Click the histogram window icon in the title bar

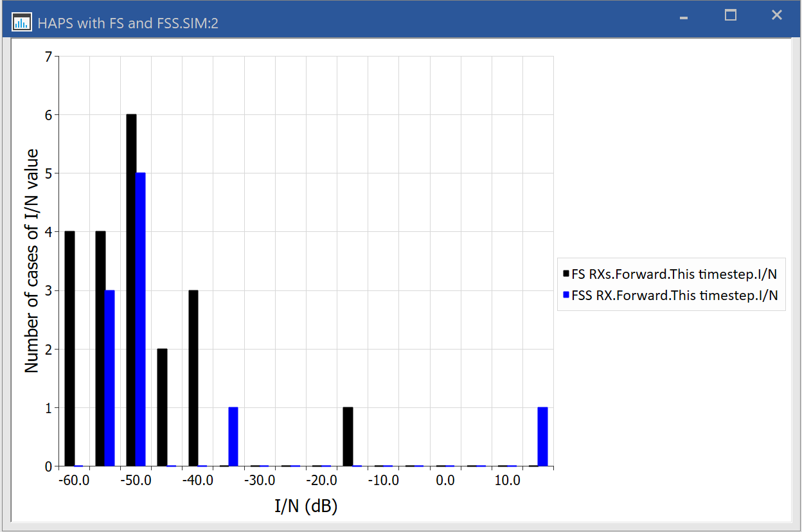tap(22, 22)
